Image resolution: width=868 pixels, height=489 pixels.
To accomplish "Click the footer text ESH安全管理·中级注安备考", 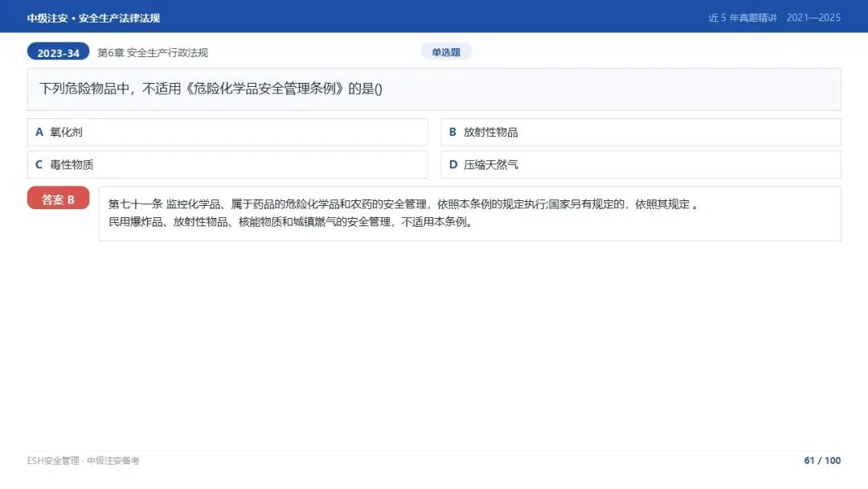I will [83, 461].
